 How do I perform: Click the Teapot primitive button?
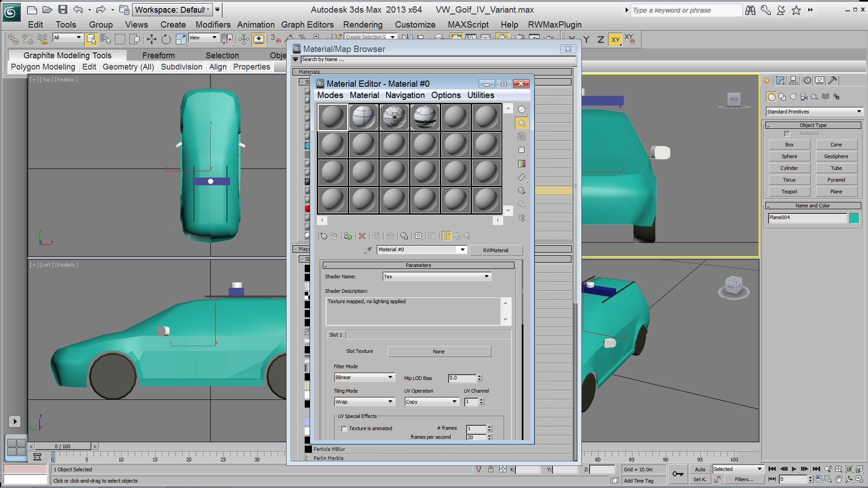(x=789, y=192)
